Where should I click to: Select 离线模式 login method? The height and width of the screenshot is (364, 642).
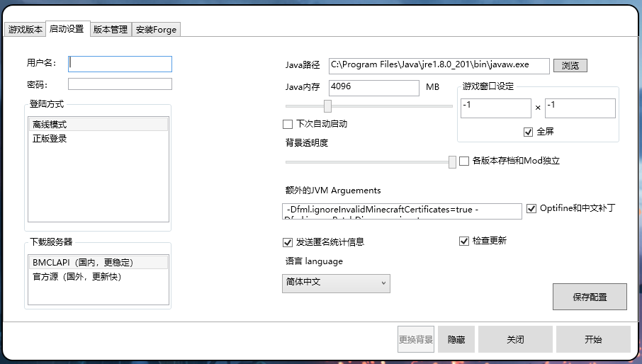(x=50, y=125)
